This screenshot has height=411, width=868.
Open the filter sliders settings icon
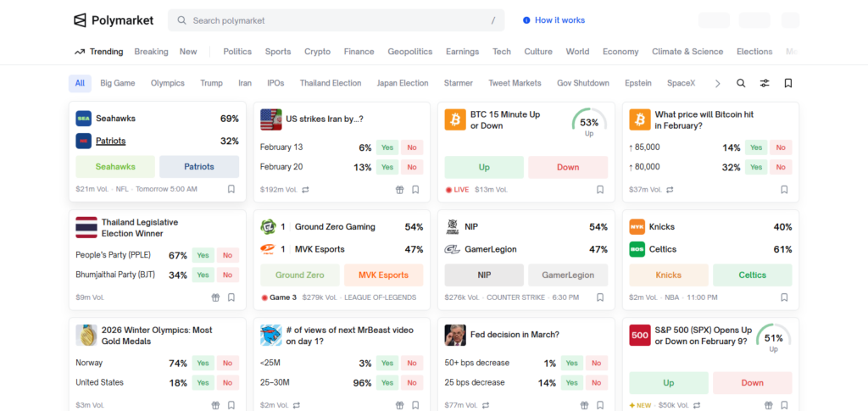pyautogui.click(x=765, y=83)
